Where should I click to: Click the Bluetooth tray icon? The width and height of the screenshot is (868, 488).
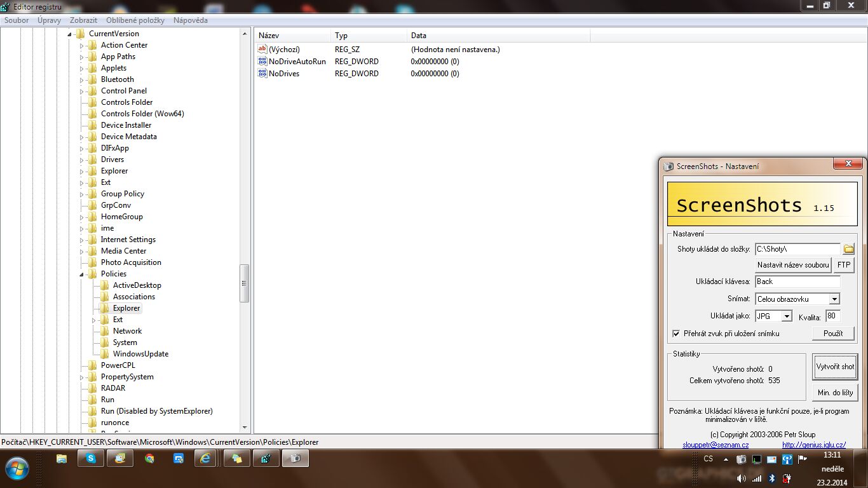(772, 478)
